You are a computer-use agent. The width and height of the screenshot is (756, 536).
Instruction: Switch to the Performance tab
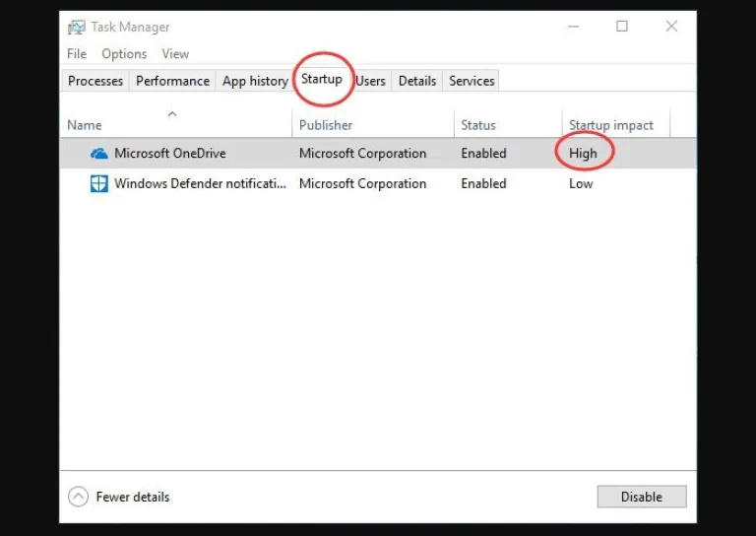tap(172, 81)
